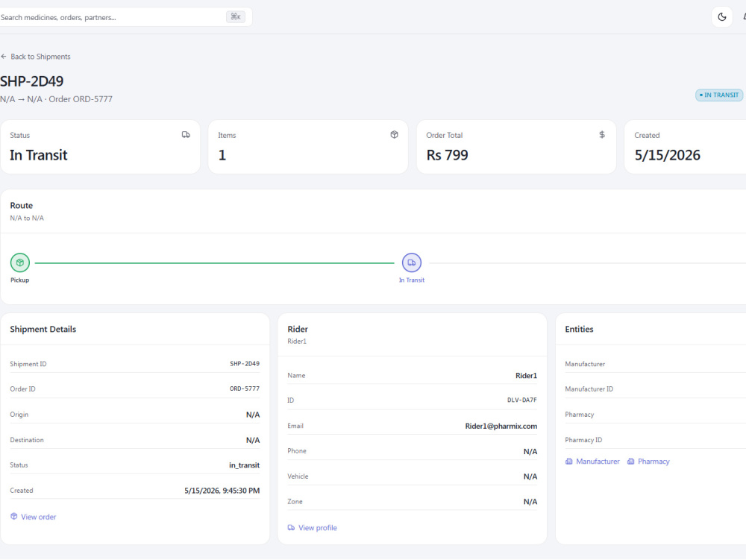Click the rider Name value 'Rider1'
746x560 pixels.
526,376
